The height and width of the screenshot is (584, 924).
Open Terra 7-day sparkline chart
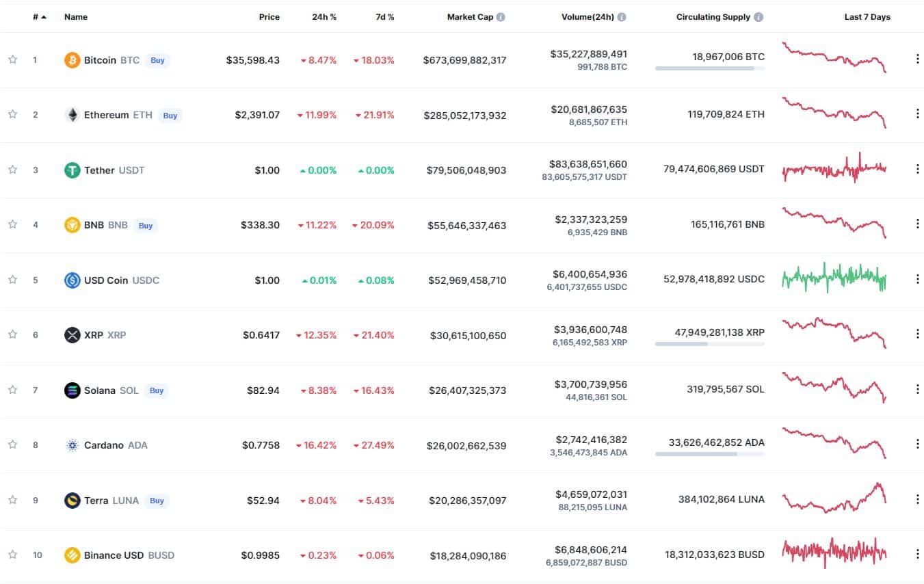834,498
